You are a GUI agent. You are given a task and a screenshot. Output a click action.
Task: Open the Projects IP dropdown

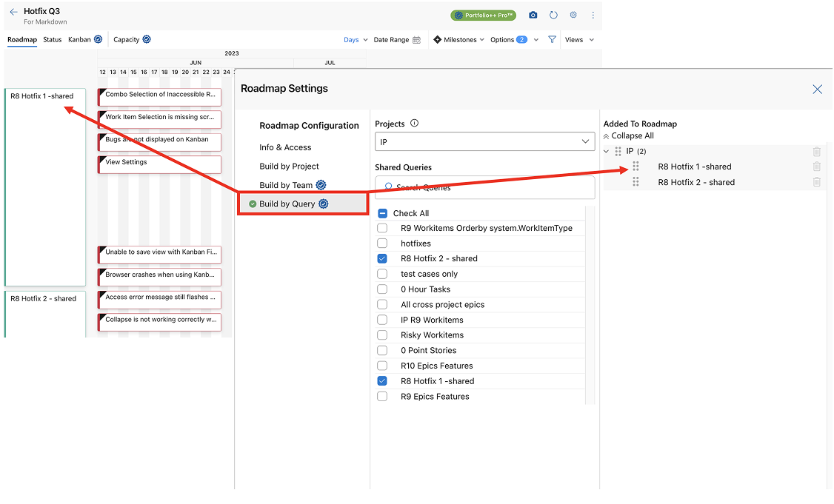tap(484, 141)
